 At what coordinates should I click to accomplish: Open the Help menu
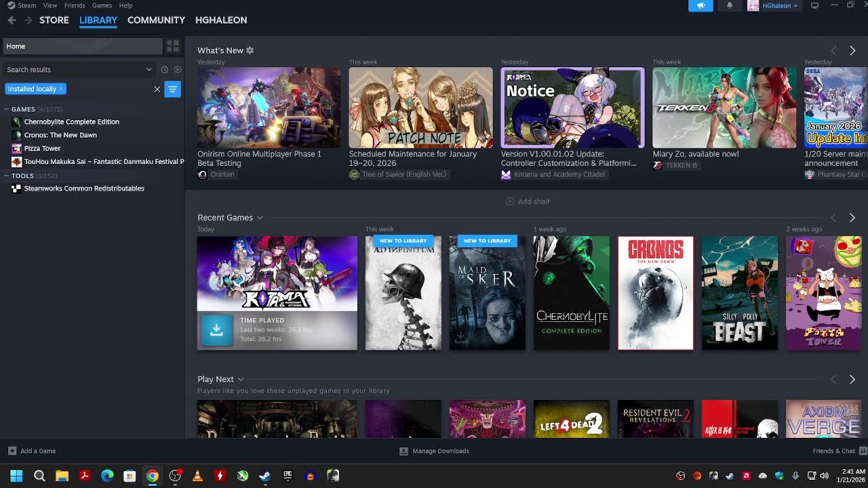125,5
